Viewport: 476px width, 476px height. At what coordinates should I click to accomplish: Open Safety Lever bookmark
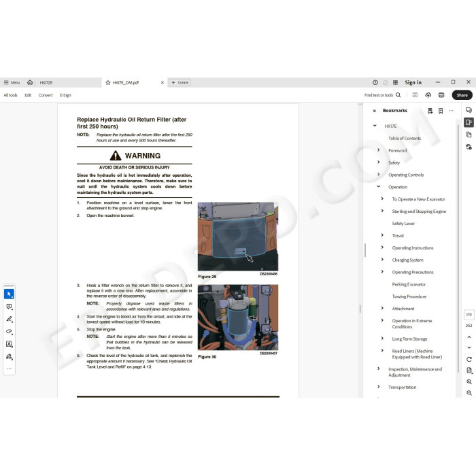(x=403, y=224)
